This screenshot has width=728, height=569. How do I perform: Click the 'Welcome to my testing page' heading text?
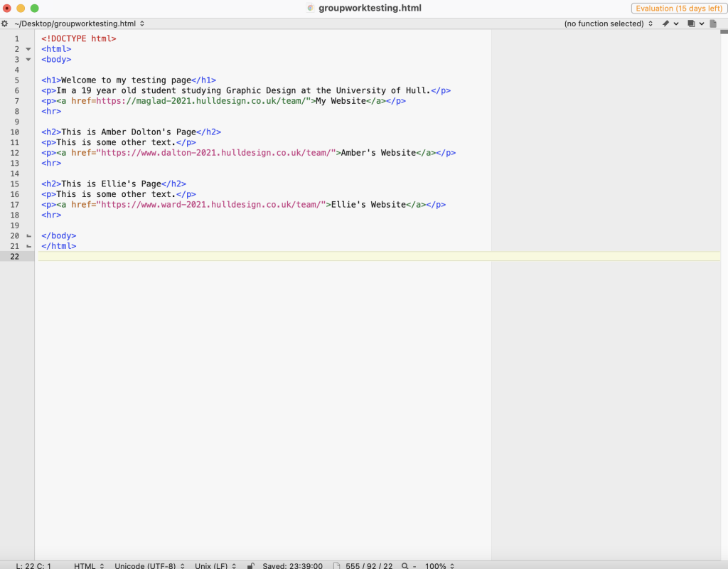(126, 80)
